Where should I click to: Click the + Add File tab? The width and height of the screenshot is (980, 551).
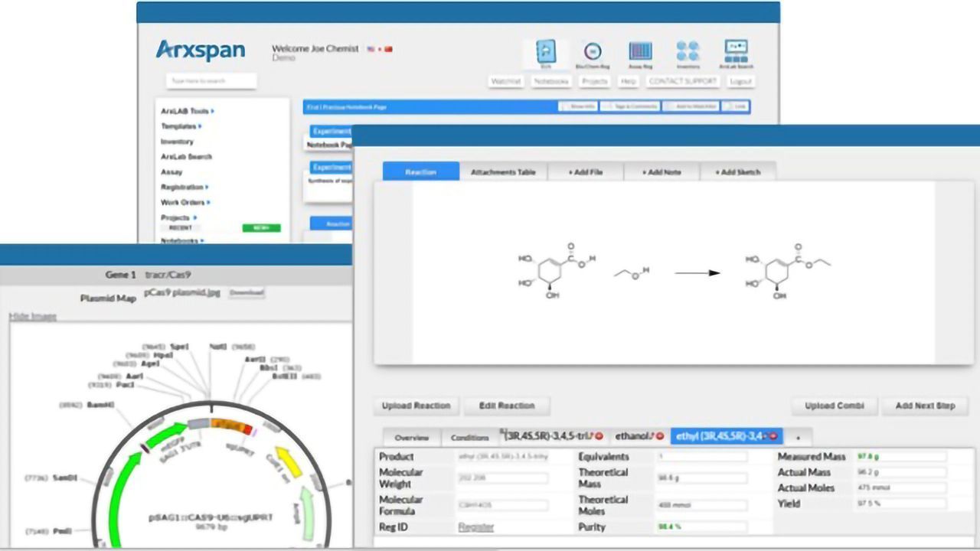click(586, 171)
